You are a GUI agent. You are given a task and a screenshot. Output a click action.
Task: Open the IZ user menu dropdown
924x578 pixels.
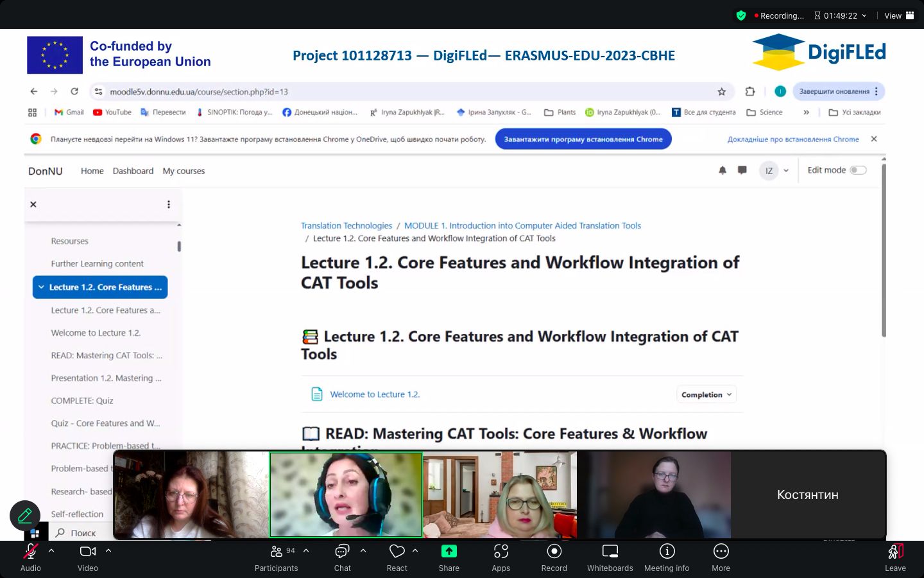[x=774, y=171]
